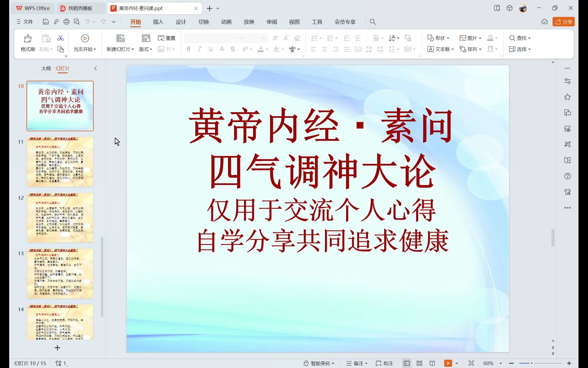Toggle justify text alignment
The image size is (588, 368).
pyautogui.click(x=347, y=49)
